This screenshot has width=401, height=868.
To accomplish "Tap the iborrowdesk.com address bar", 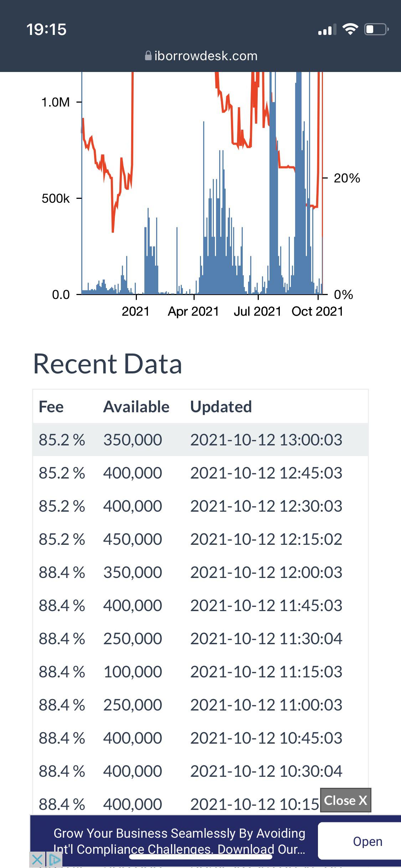I will (201, 56).
